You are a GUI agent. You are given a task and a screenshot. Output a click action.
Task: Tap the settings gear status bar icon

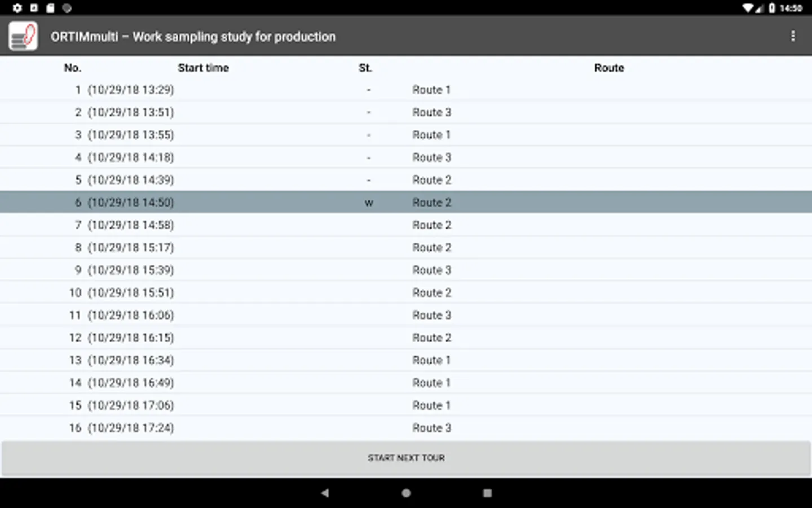click(x=17, y=8)
